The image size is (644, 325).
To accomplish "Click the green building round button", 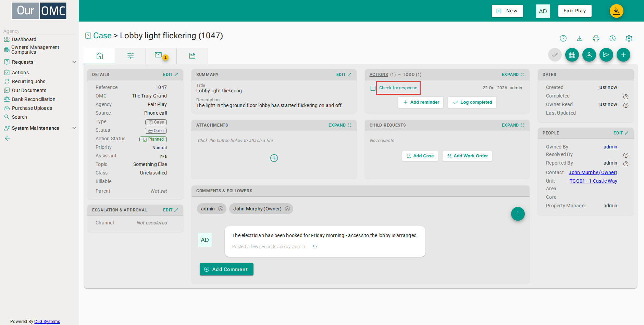I will click(572, 55).
